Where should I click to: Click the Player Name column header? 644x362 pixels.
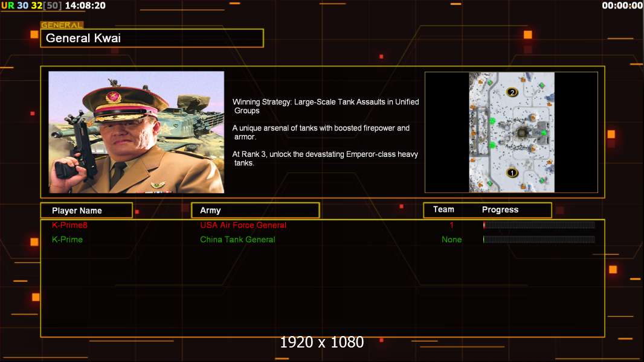[x=86, y=211]
